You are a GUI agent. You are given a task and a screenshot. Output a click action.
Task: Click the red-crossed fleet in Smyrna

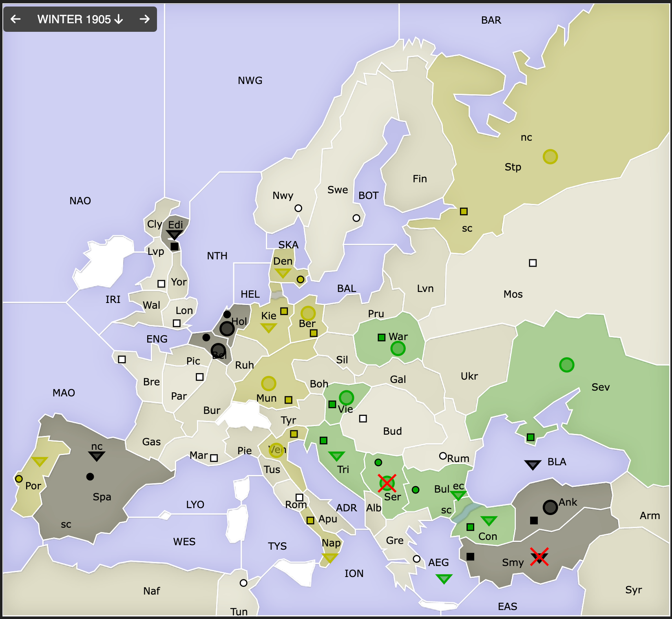[x=539, y=557]
